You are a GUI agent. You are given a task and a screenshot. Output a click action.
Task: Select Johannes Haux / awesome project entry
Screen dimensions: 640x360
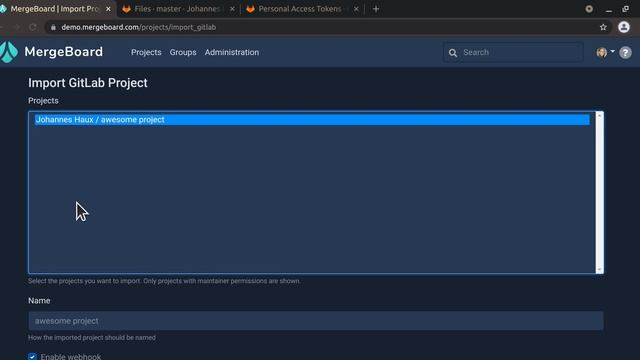(312, 120)
